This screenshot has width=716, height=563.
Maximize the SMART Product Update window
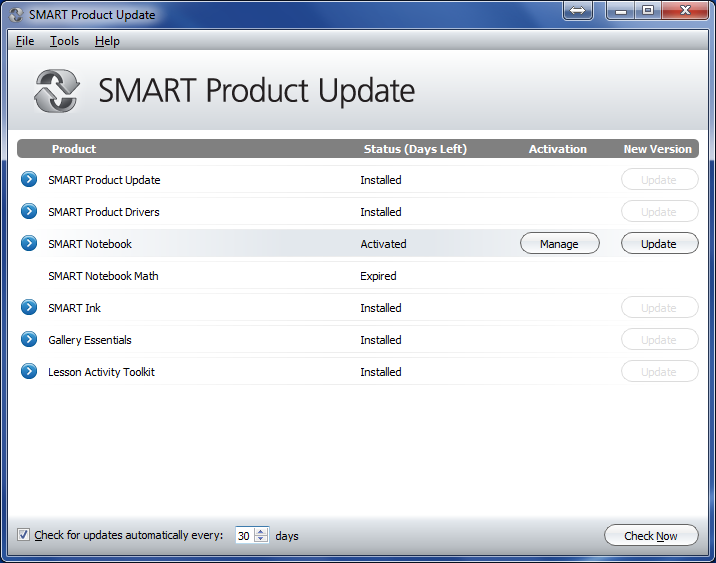[648, 11]
